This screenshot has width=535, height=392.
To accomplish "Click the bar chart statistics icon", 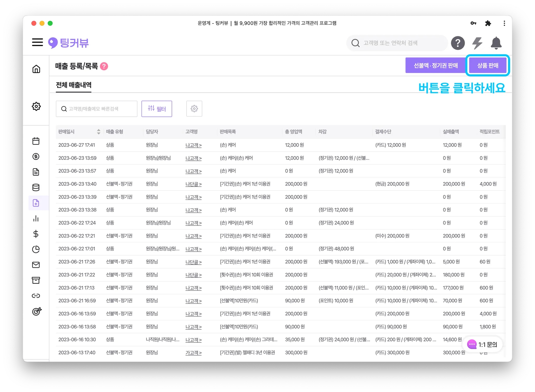I will click(x=36, y=218).
